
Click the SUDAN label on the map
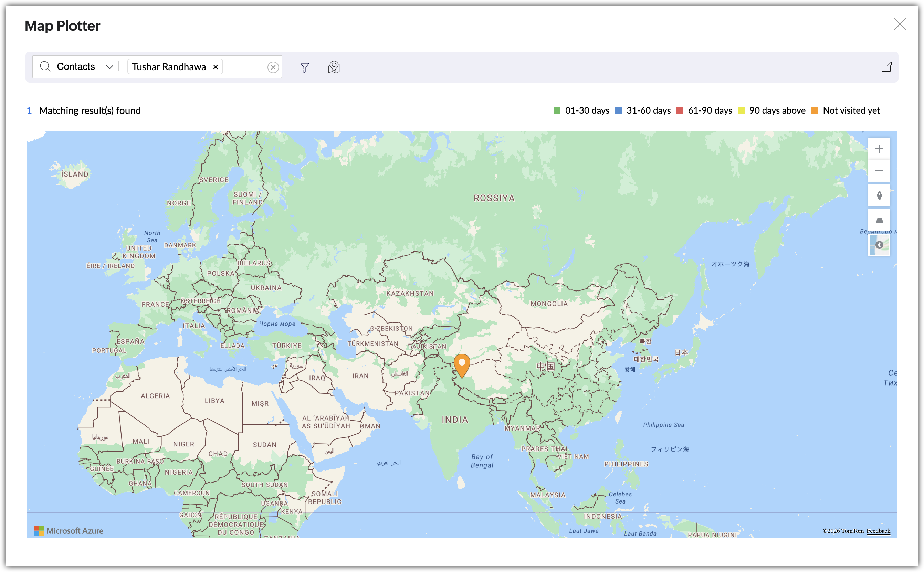(x=264, y=445)
